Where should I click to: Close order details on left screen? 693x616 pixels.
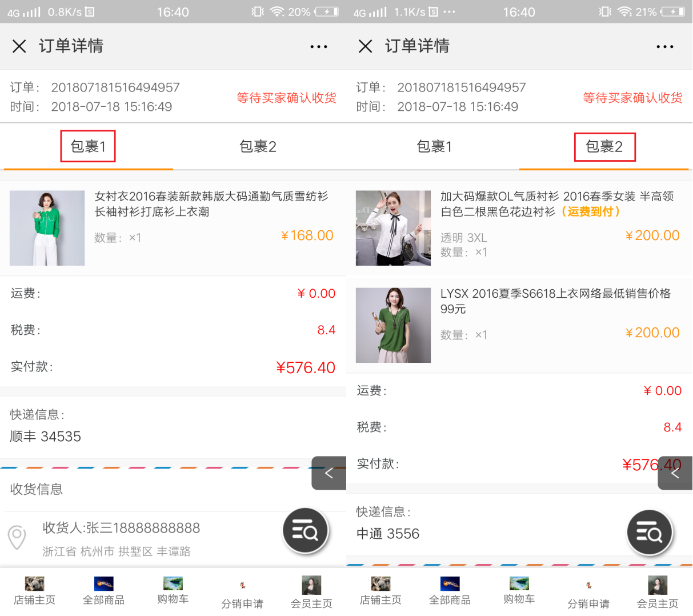tap(19, 46)
